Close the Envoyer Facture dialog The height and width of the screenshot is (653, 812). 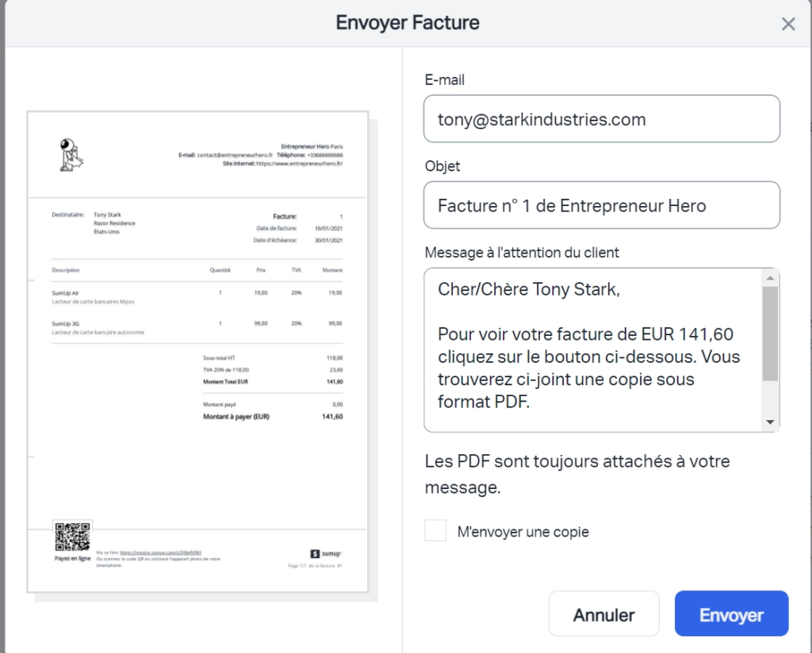788,24
